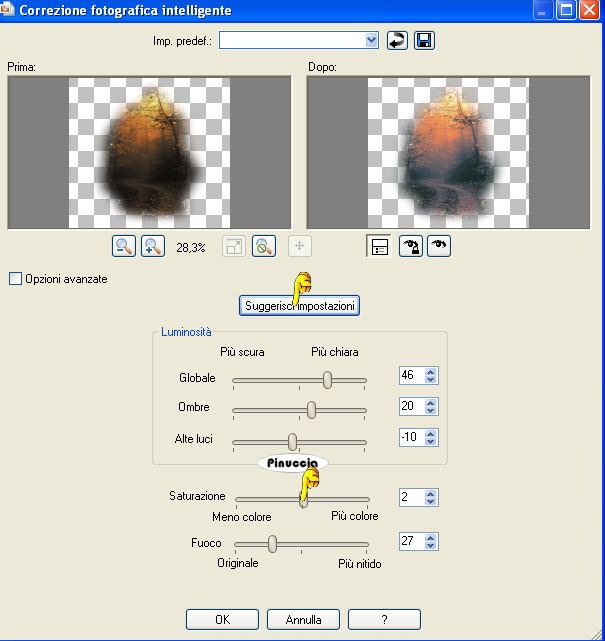Click the Alte luci slider handle
The image size is (605, 641).
click(292, 442)
